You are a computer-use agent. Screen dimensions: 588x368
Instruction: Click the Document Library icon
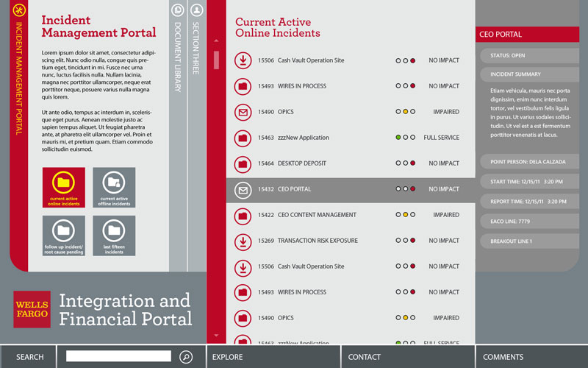tap(178, 10)
